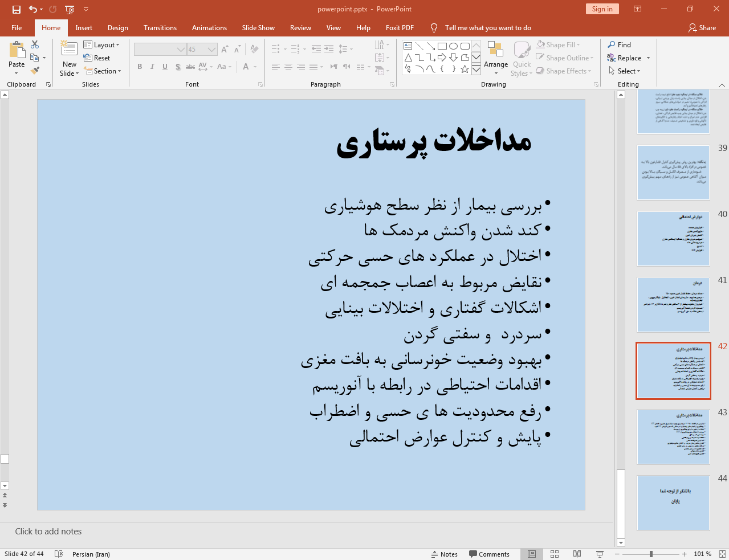Open the Ribbon Display Options icon
Screen dimensions: 729x560
click(x=638, y=9)
